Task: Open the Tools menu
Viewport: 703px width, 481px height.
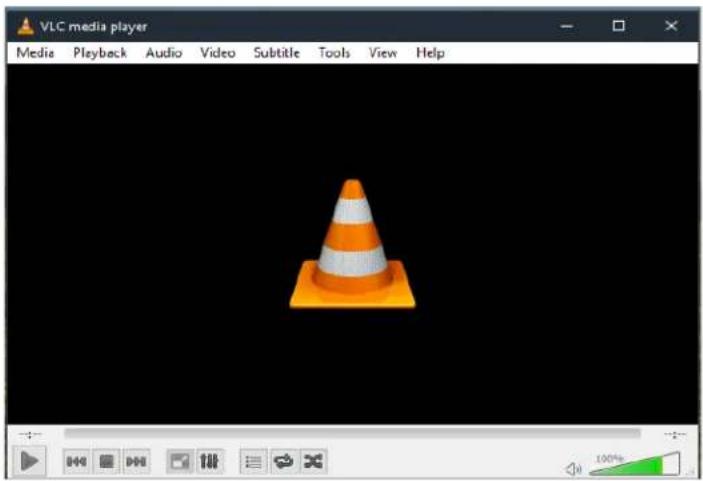Action: tap(334, 53)
